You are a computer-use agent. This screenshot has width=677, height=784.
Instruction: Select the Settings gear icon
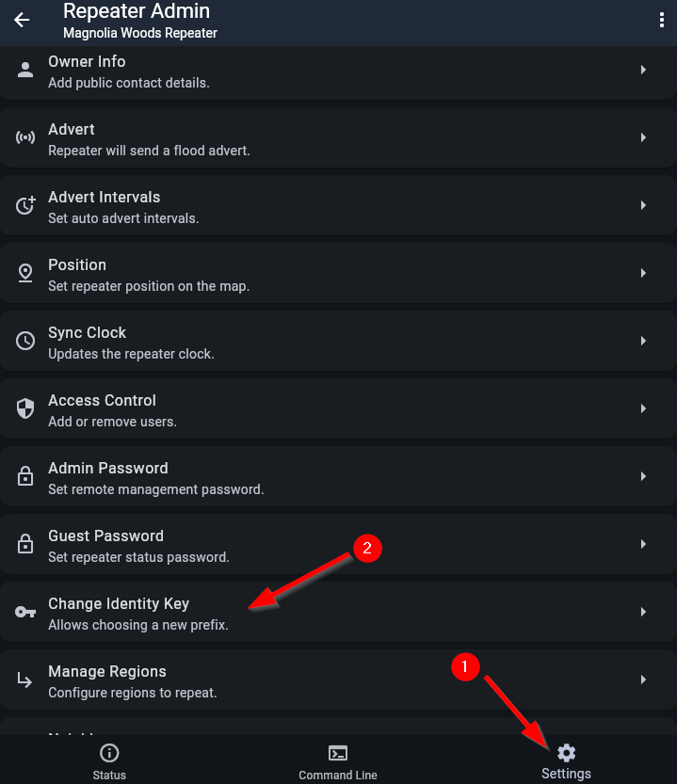point(566,753)
